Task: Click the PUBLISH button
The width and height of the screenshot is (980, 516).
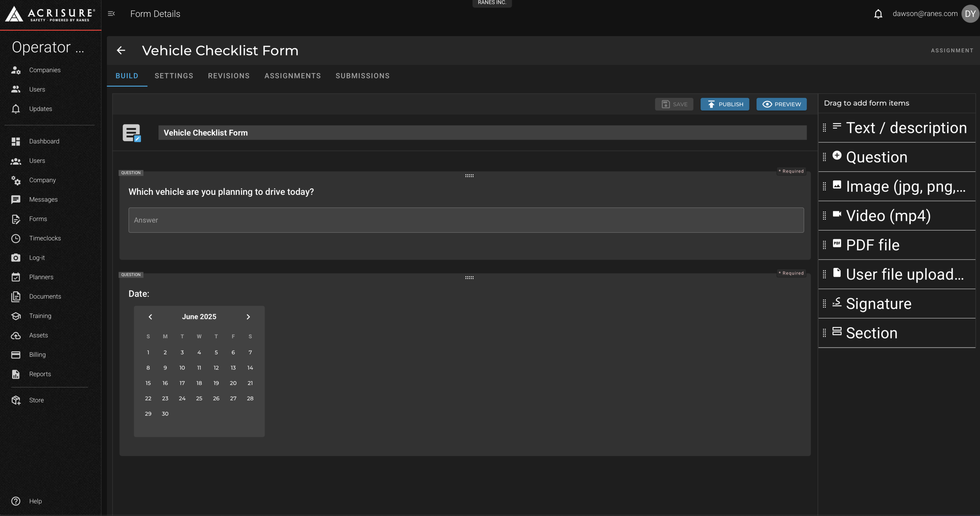Action: tap(725, 104)
